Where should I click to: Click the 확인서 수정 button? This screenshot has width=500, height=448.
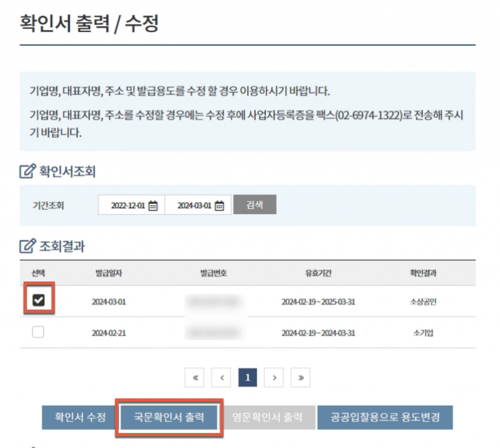80,417
